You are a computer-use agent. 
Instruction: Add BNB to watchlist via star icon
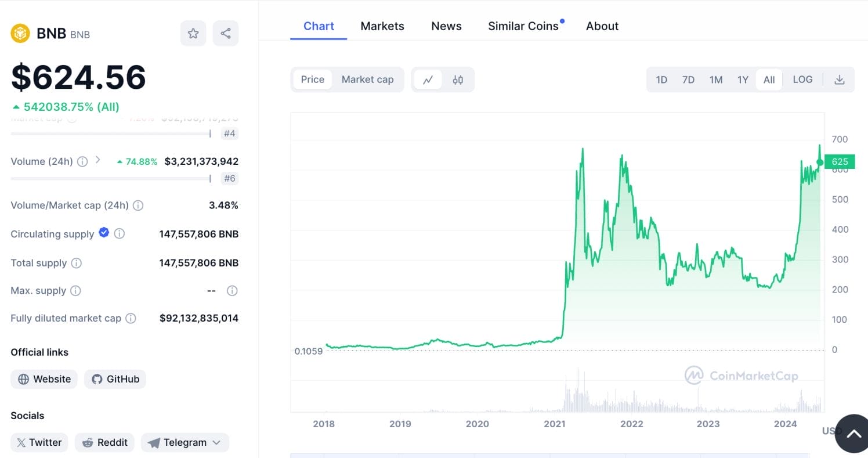[x=193, y=33]
